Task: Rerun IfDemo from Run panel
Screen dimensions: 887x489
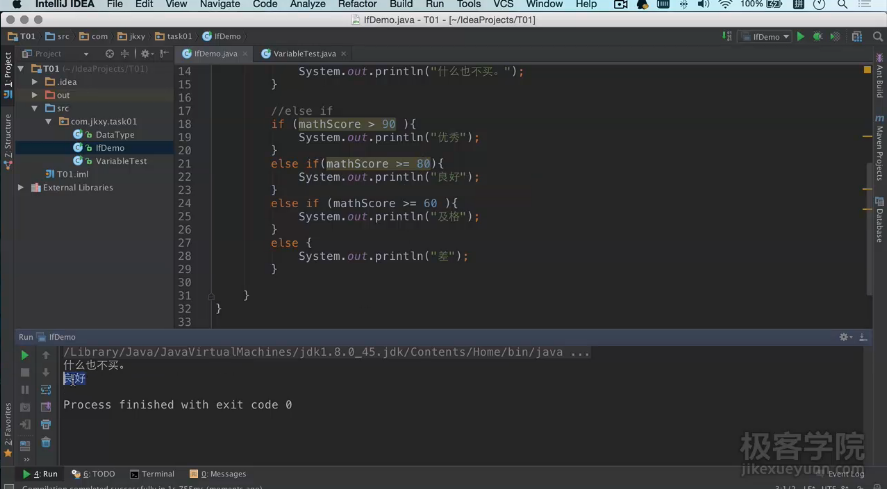Action: pyautogui.click(x=25, y=355)
